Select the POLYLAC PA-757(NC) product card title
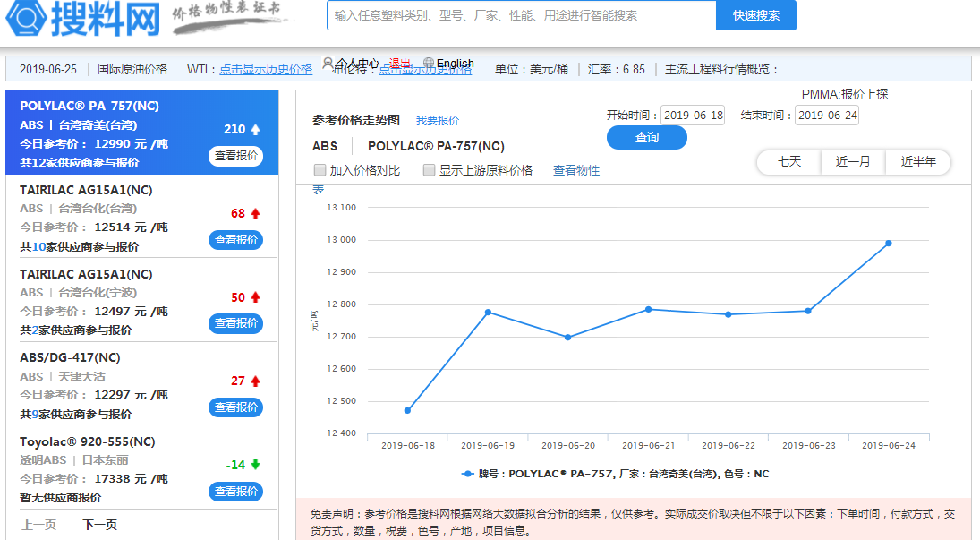 coord(89,106)
